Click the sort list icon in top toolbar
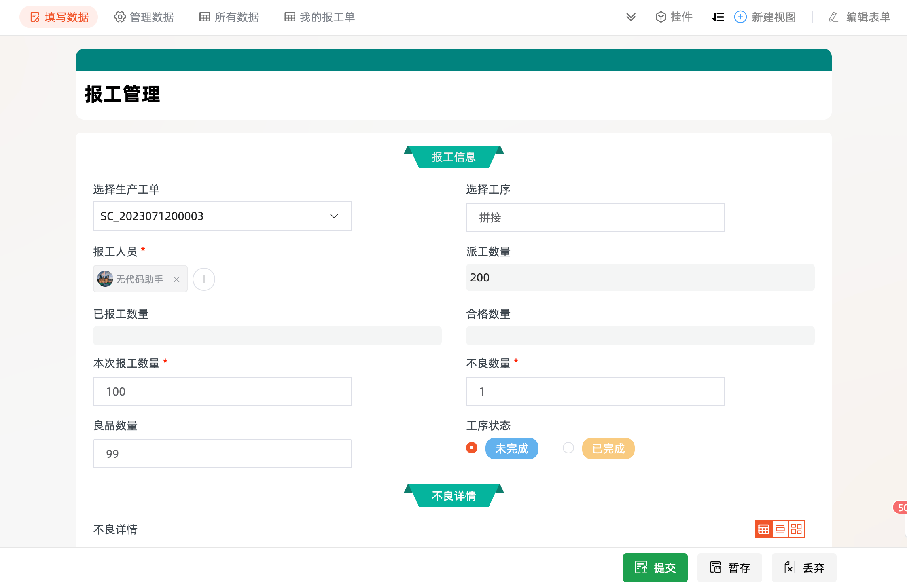 718,17
